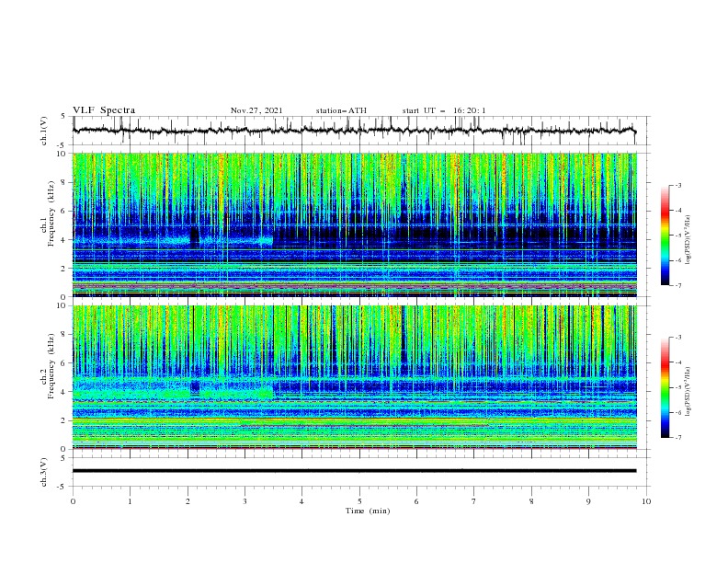Select the 'Time (min)' axis label

368,511
